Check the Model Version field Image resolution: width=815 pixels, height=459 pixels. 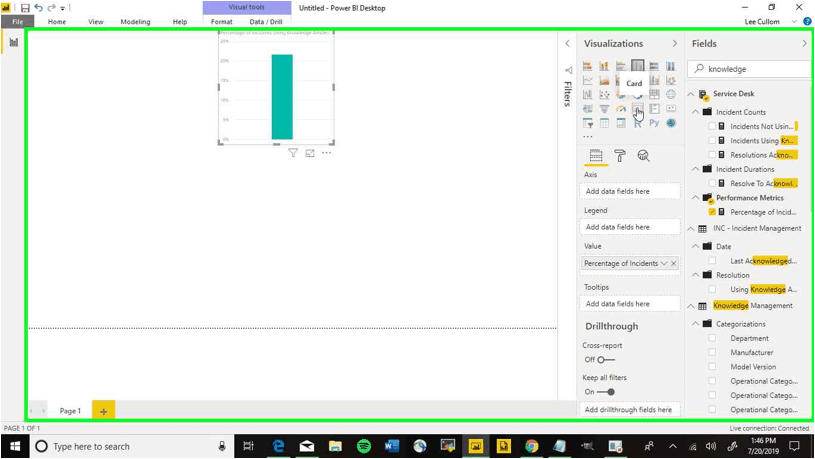tap(712, 367)
